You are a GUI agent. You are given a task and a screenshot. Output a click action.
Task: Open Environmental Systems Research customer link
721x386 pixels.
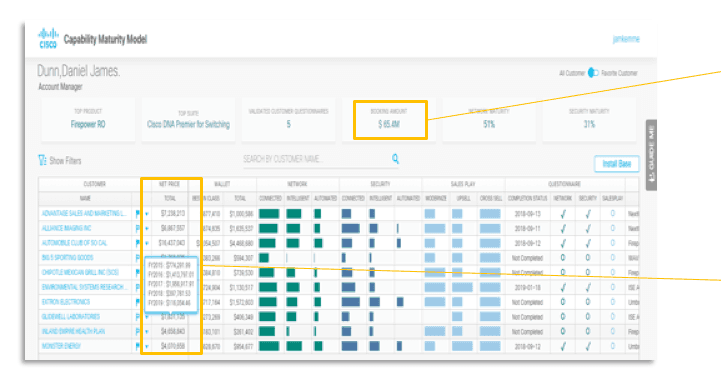point(84,287)
